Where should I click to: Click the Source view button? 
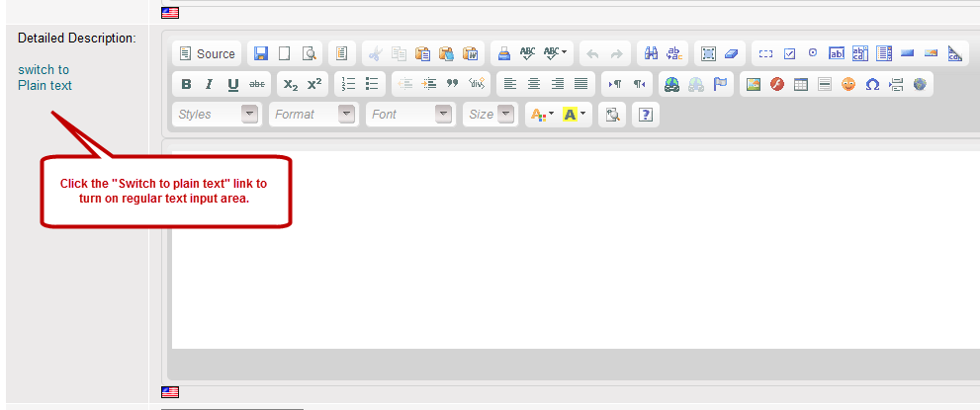(207, 54)
